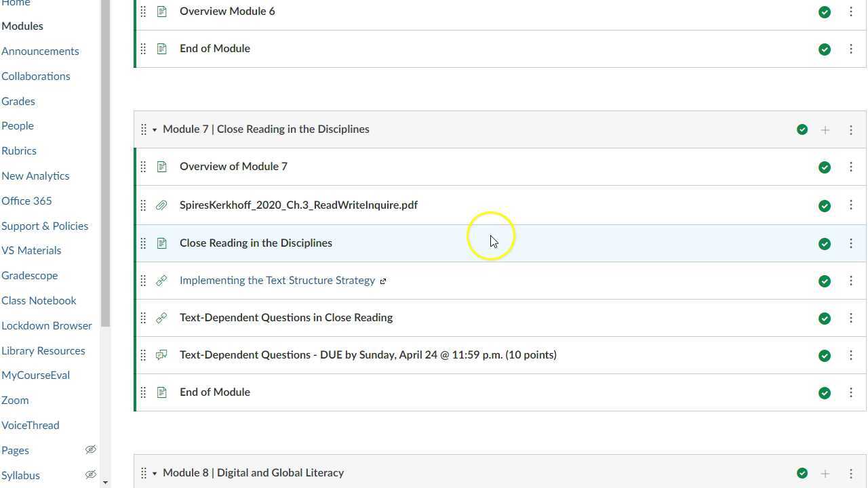Toggle visibility eye icon next to Syllabus
This screenshot has height=488, width=868.
click(x=91, y=474)
